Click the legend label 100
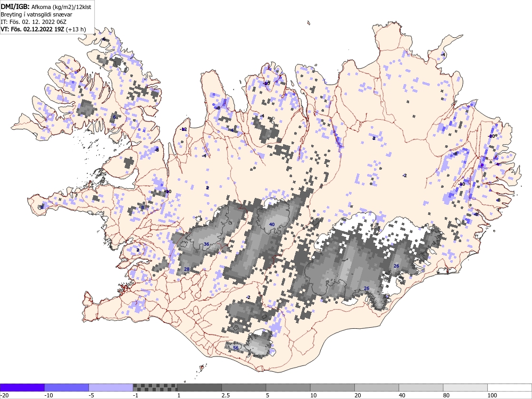The height and width of the screenshot is (399, 532). 492,395
